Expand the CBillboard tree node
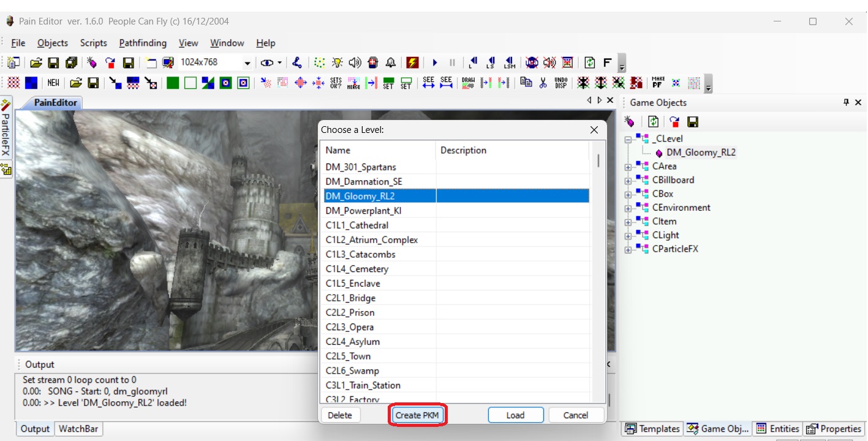This screenshot has width=868, height=441. (627, 181)
